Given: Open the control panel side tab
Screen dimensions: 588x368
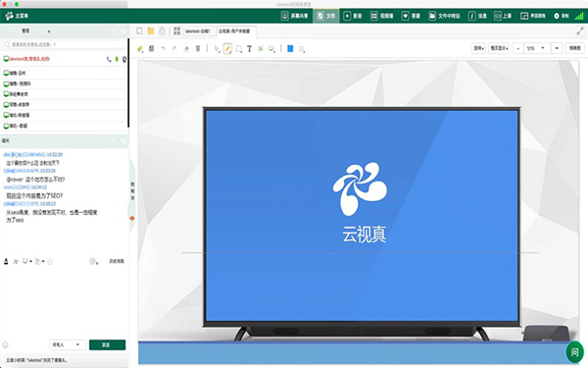Looking at the screenshot, I should click(x=132, y=190).
